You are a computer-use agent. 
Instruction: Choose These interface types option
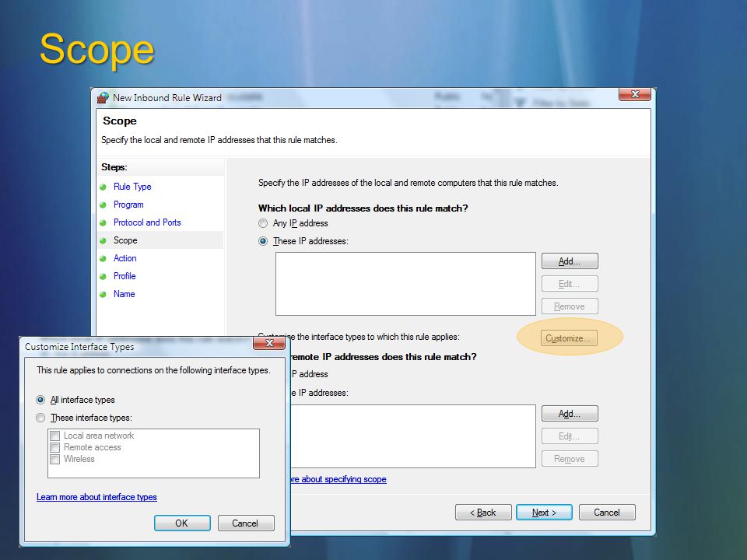click(40, 418)
